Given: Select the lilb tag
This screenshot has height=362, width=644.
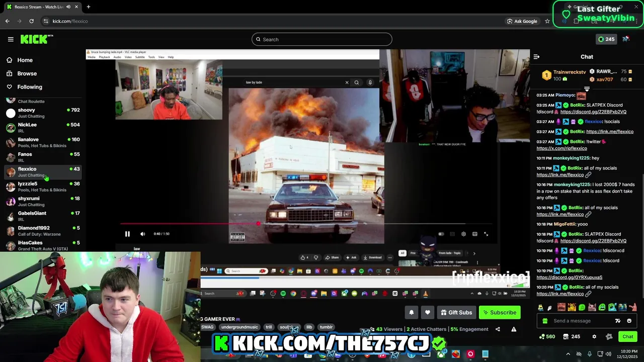Looking at the screenshot, I should click(x=309, y=327).
